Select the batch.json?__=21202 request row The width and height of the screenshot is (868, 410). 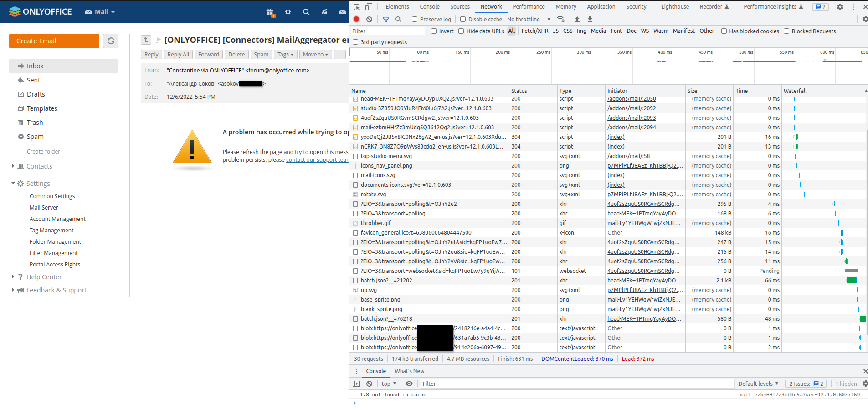[x=608, y=281]
